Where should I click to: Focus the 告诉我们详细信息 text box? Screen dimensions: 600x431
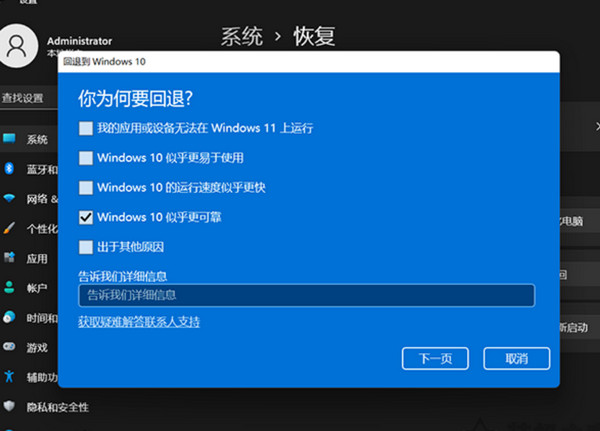(x=306, y=295)
